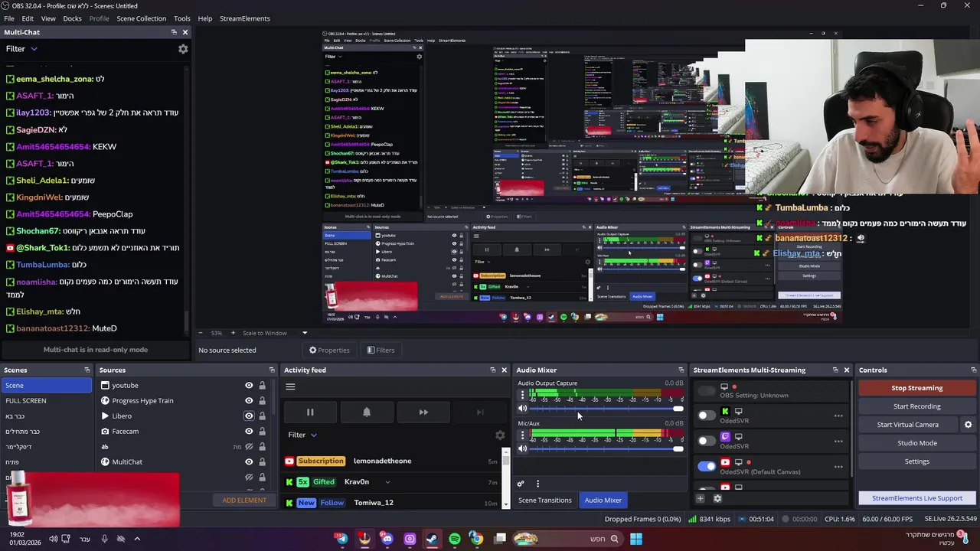Open StreamElements Live Support
The height and width of the screenshot is (551, 980).
tap(916, 498)
